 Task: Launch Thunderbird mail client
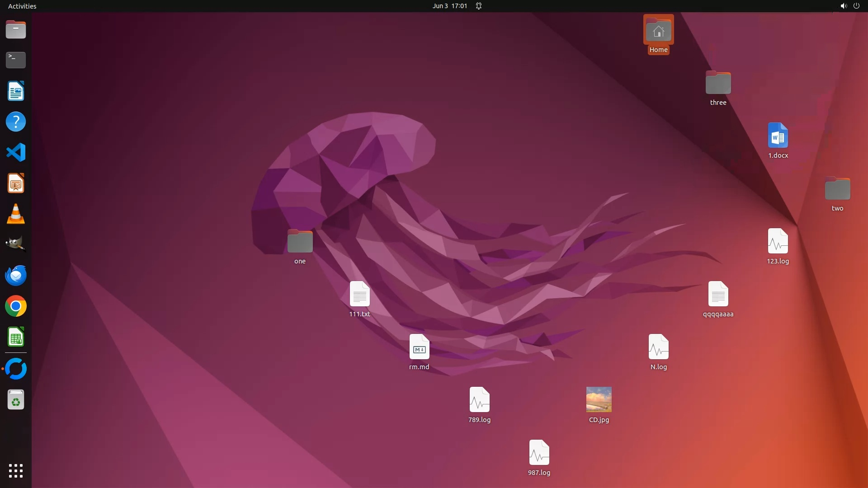coord(16,275)
